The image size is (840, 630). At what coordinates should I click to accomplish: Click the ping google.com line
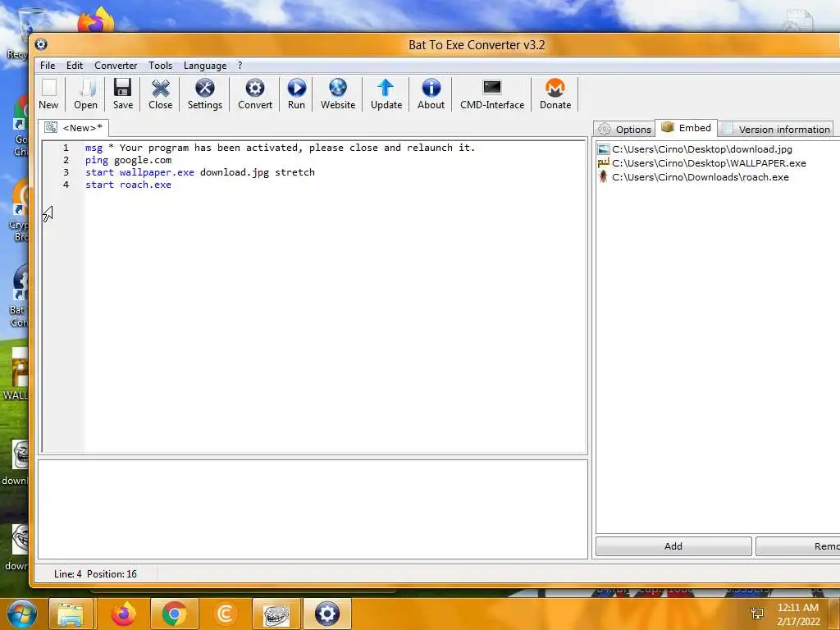pos(129,160)
